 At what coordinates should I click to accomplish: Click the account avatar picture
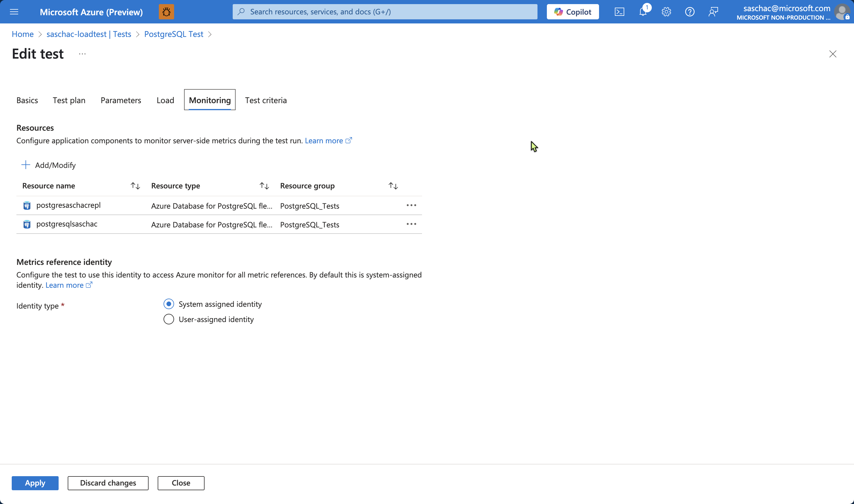click(x=843, y=12)
